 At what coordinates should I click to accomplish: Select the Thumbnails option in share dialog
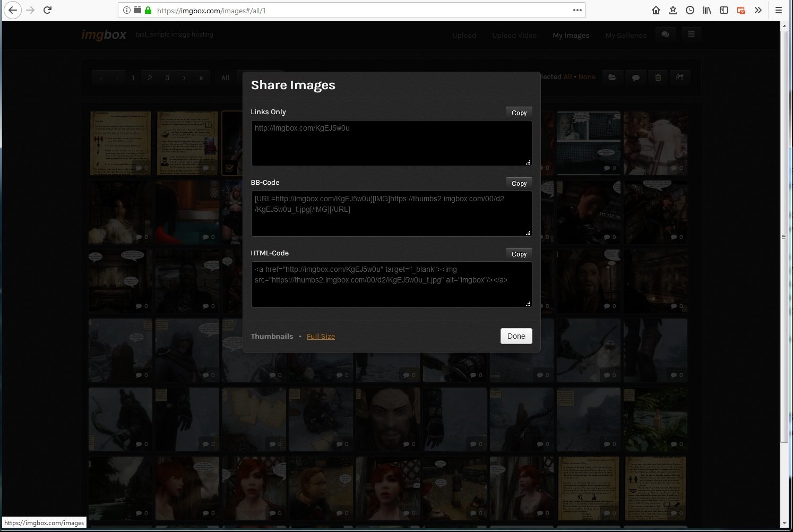click(x=272, y=336)
